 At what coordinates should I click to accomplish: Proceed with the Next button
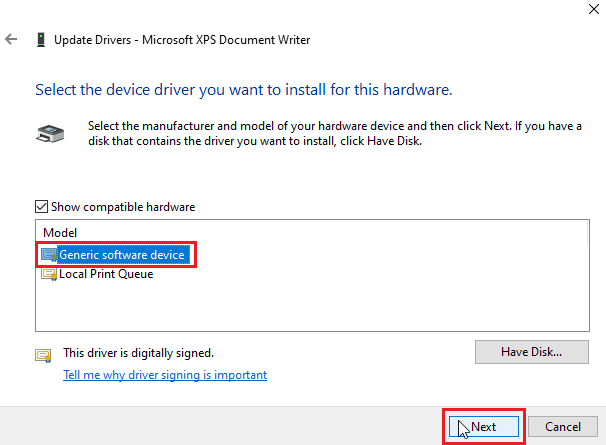pyautogui.click(x=483, y=426)
